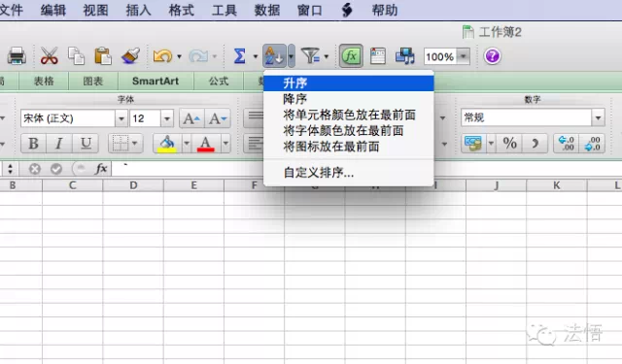Click the formula bar cancel X icon
Viewport: 622px width, 364px height.
pos(35,169)
